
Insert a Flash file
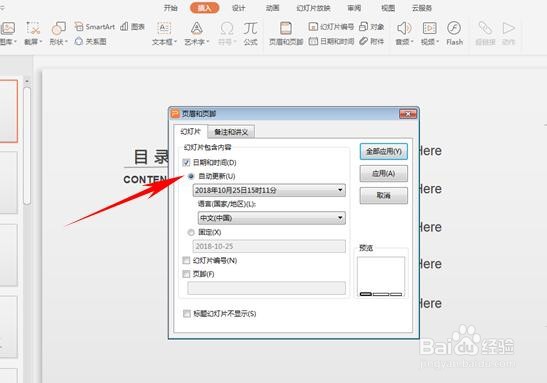click(454, 33)
